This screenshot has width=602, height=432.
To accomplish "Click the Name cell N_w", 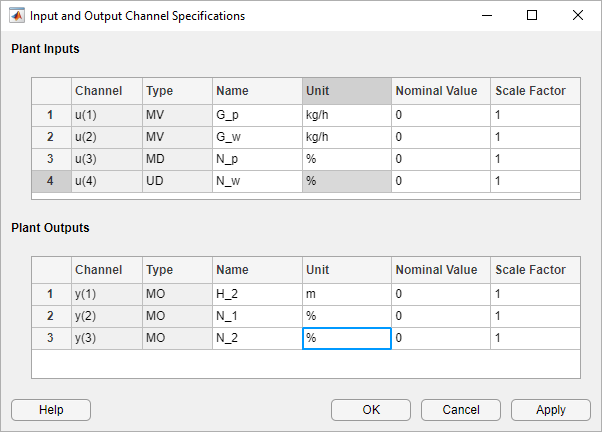I will point(257,181).
